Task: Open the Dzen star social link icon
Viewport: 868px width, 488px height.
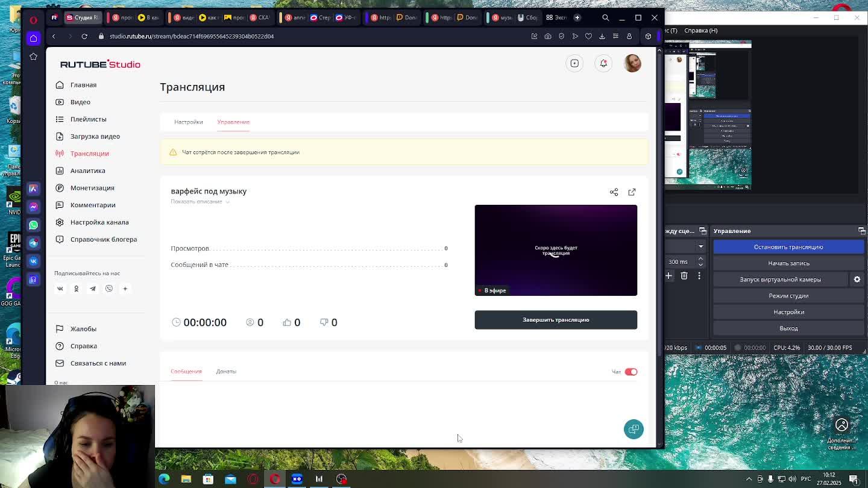Action: click(125, 289)
